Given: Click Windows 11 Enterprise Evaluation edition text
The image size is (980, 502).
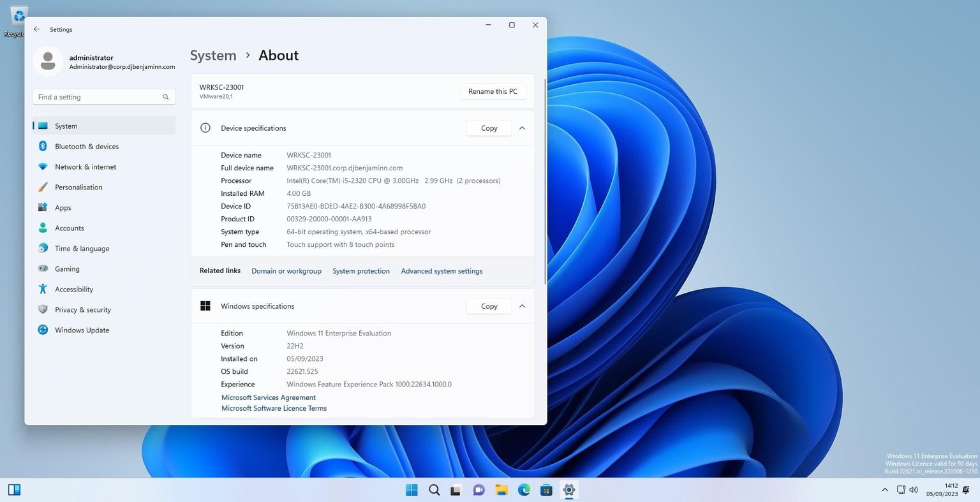Looking at the screenshot, I should (x=339, y=333).
